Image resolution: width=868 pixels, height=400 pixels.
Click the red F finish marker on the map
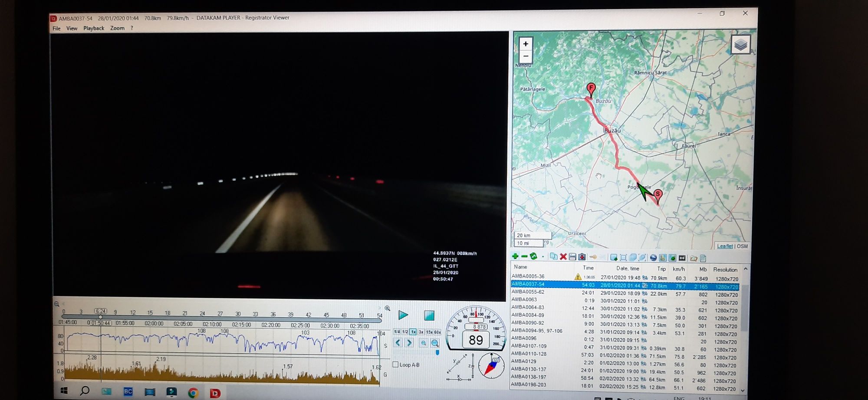click(x=591, y=90)
